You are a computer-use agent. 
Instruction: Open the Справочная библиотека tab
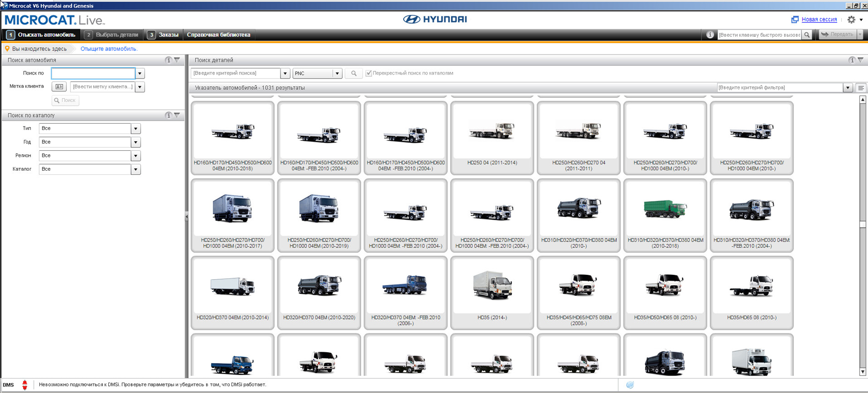coord(218,35)
